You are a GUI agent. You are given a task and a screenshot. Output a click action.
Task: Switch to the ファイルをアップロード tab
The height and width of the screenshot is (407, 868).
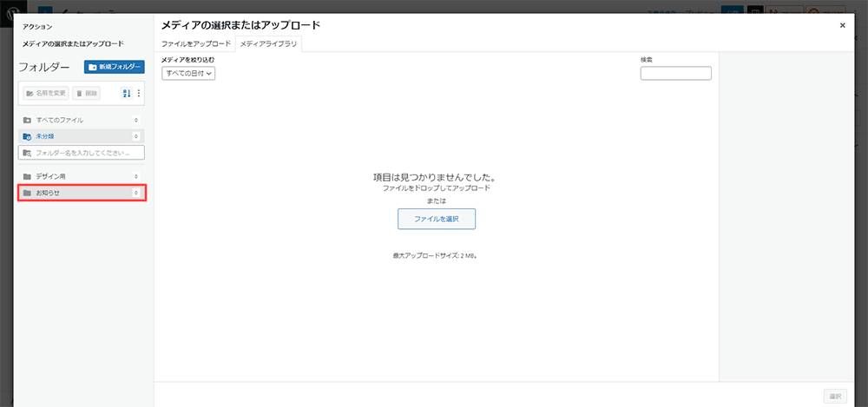pyautogui.click(x=196, y=43)
